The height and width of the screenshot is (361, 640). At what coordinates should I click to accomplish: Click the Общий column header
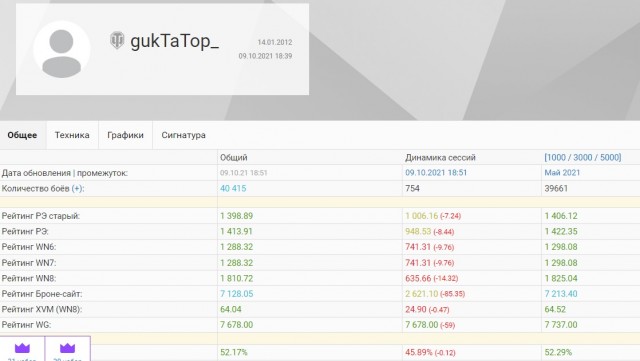pos(234,158)
